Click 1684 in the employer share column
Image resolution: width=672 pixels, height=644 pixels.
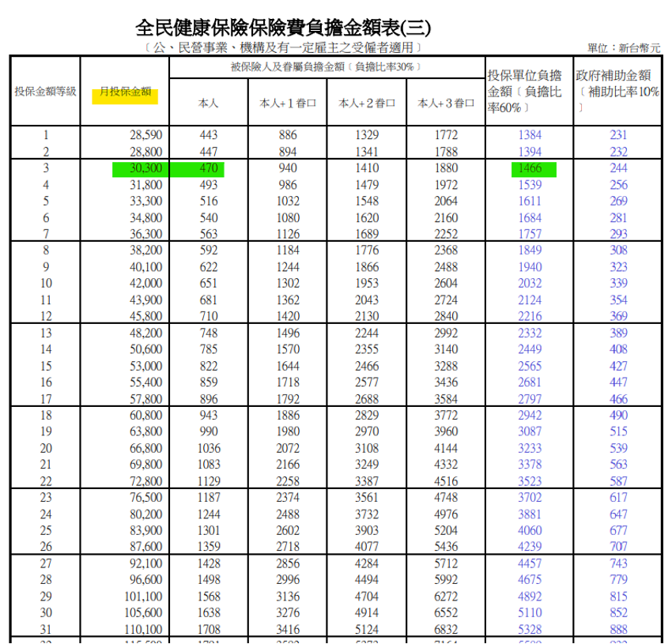pyautogui.click(x=530, y=218)
